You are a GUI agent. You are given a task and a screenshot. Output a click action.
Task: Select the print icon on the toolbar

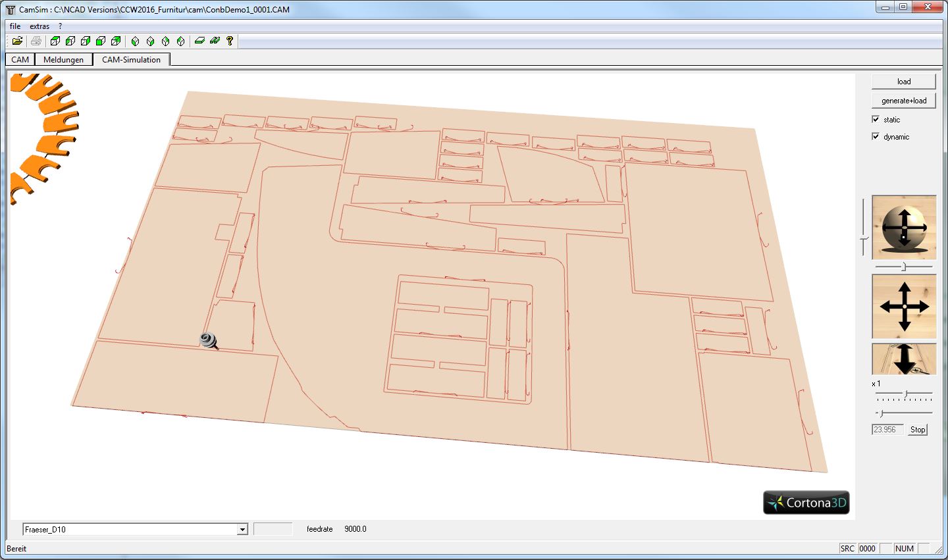click(x=36, y=40)
